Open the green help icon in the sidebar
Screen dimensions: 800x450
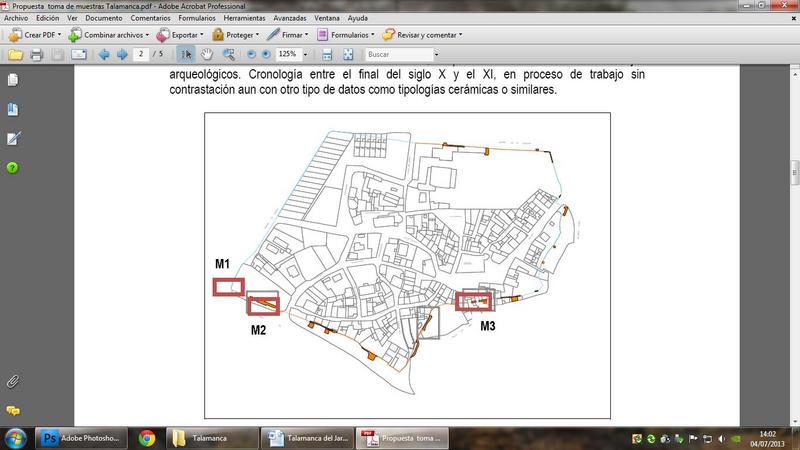[x=12, y=167]
